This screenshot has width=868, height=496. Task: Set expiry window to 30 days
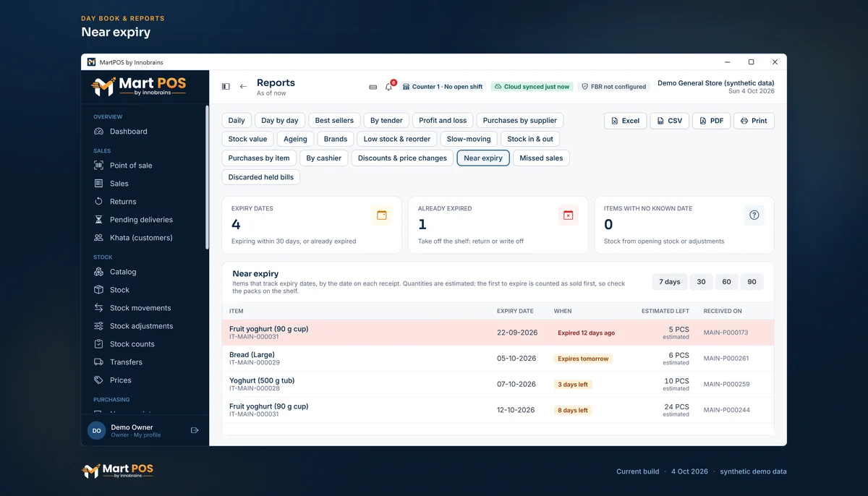click(701, 282)
